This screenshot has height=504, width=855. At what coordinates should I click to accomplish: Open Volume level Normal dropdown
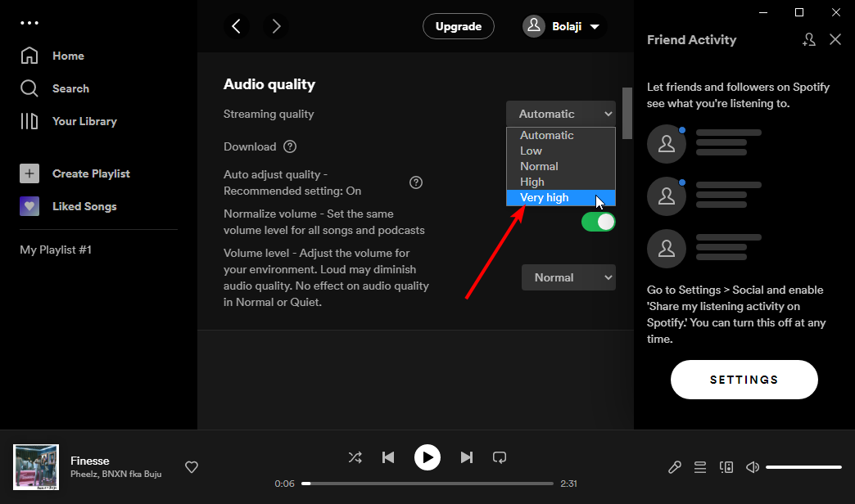tap(568, 277)
